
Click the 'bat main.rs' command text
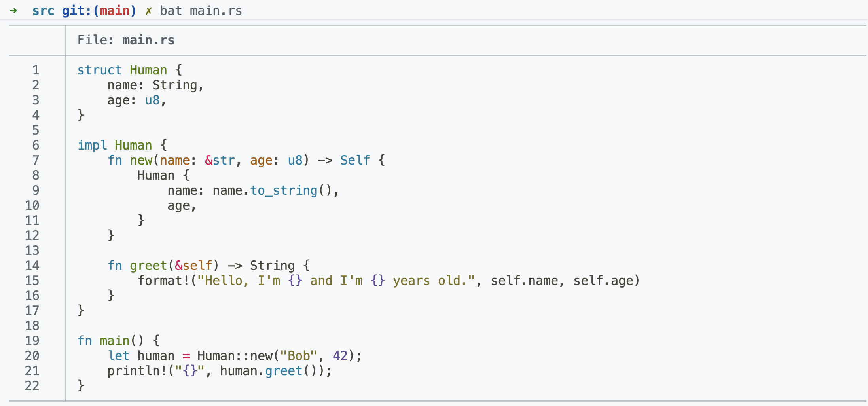[201, 11]
